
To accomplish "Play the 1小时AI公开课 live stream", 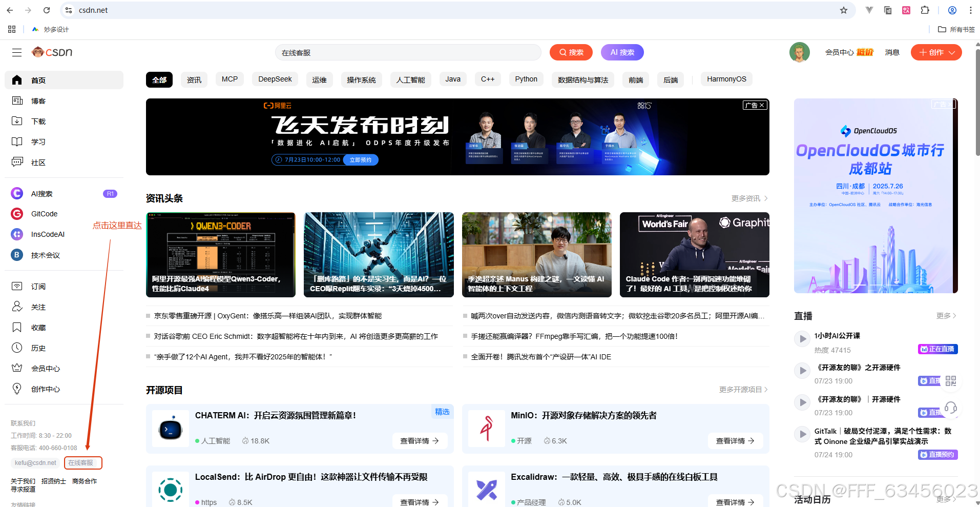I will (802, 338).
